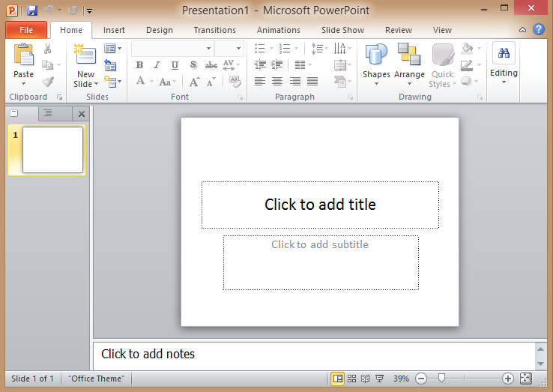The height and width of the screenshot is (392, 553).
Task: Click the Reset slide icon
Action: pos(110,65)
